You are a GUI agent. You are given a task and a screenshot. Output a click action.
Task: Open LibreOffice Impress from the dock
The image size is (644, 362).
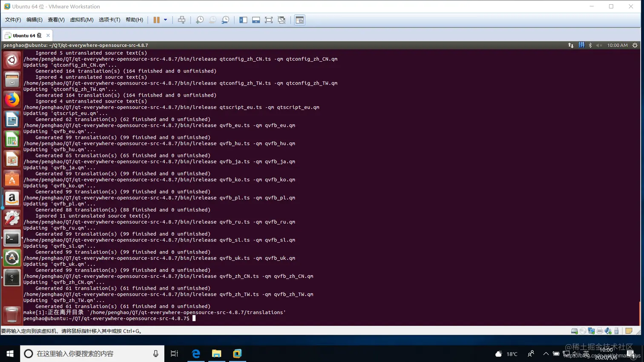pyautogui.click(x=12, y=160)
